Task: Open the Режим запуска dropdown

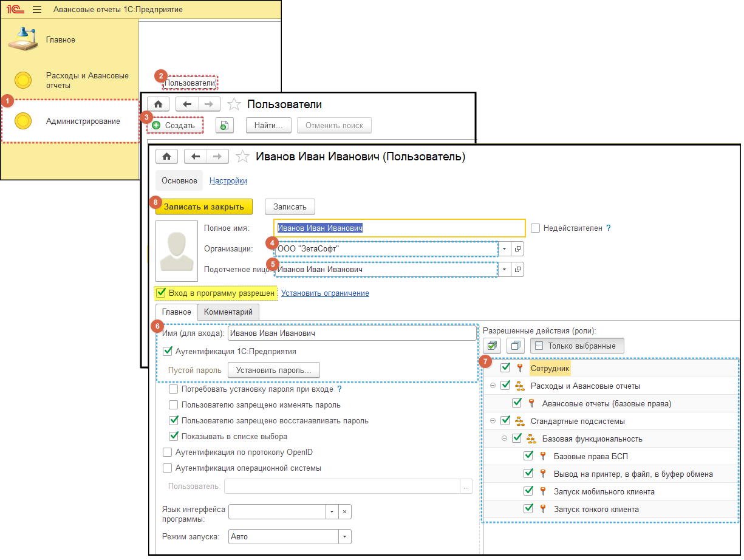Action: click(x=345, y=537)
